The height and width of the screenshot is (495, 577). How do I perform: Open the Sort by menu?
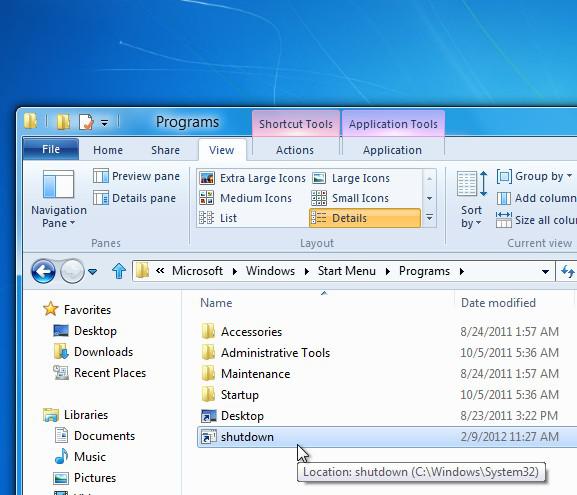pos(471,200)
